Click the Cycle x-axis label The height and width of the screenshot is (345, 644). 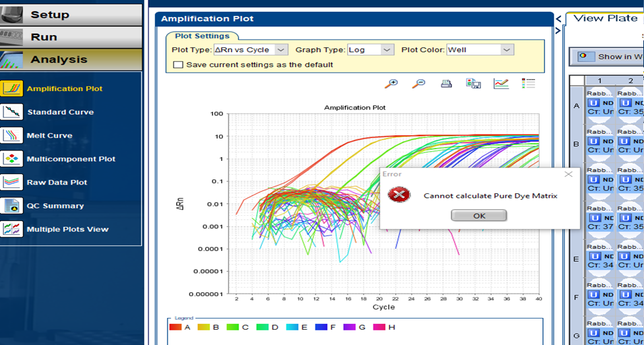[383, 307]
